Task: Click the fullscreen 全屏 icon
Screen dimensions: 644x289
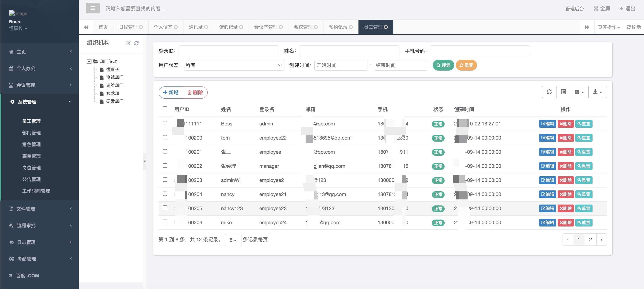Action: [596, 9]
